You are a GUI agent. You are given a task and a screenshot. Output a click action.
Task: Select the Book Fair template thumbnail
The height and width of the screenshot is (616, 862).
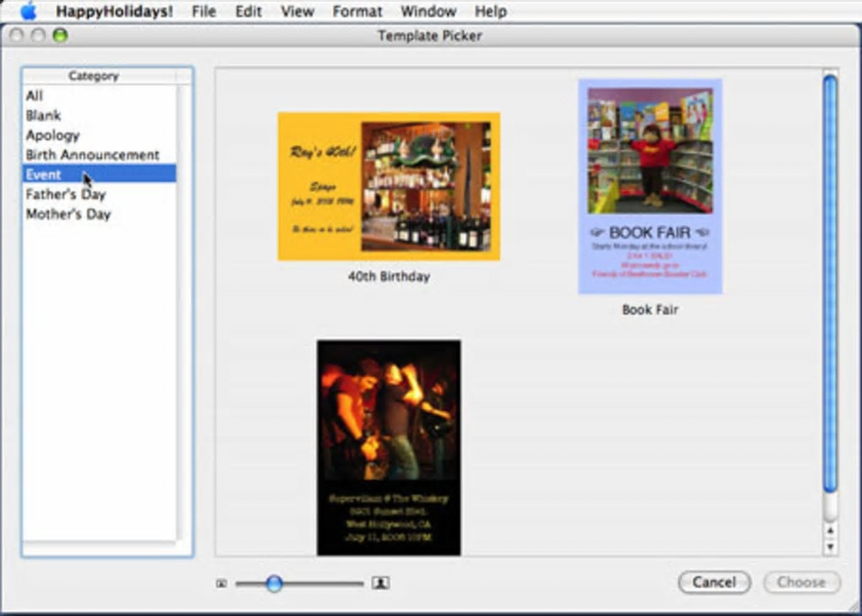[650, 186]
